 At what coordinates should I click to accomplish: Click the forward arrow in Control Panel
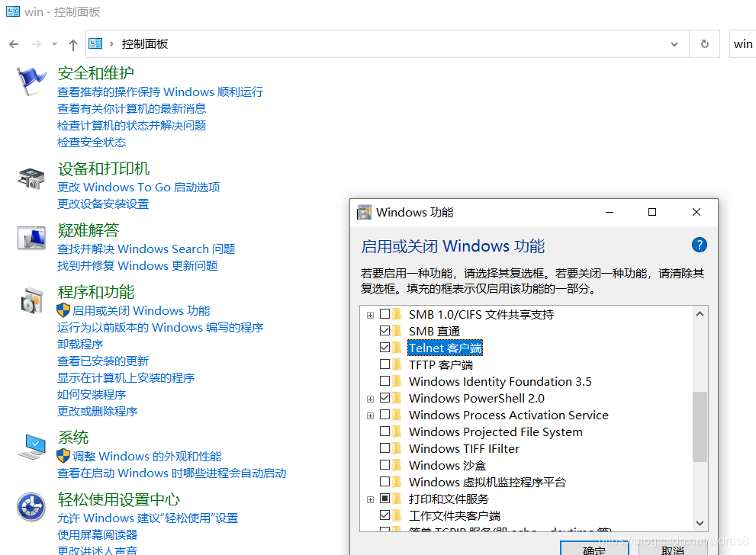pos(36,44)
